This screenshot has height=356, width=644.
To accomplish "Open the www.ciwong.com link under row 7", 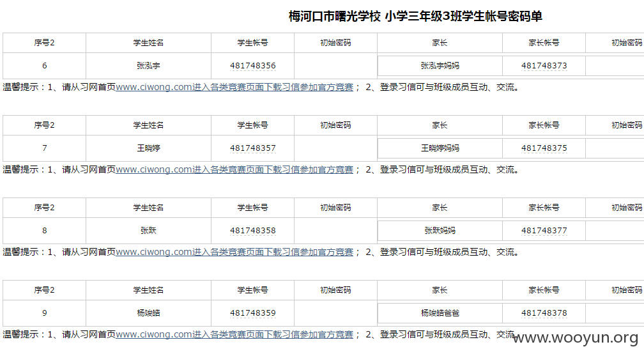I will 234,170.
